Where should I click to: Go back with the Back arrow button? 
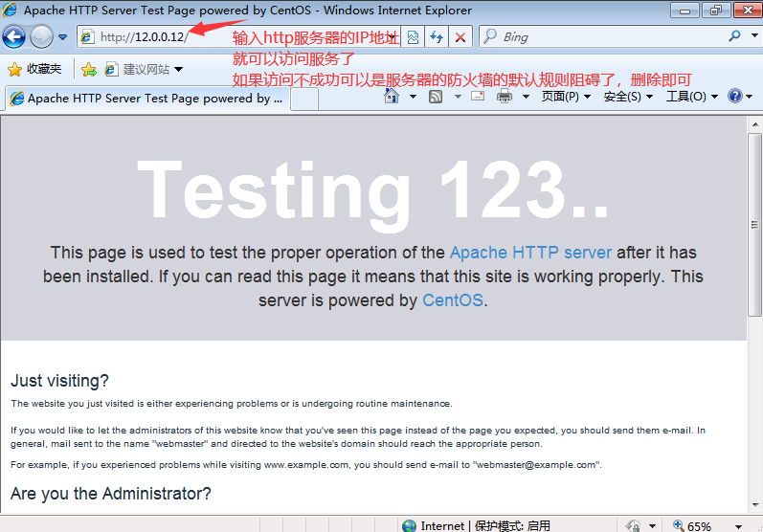point(13,37)
